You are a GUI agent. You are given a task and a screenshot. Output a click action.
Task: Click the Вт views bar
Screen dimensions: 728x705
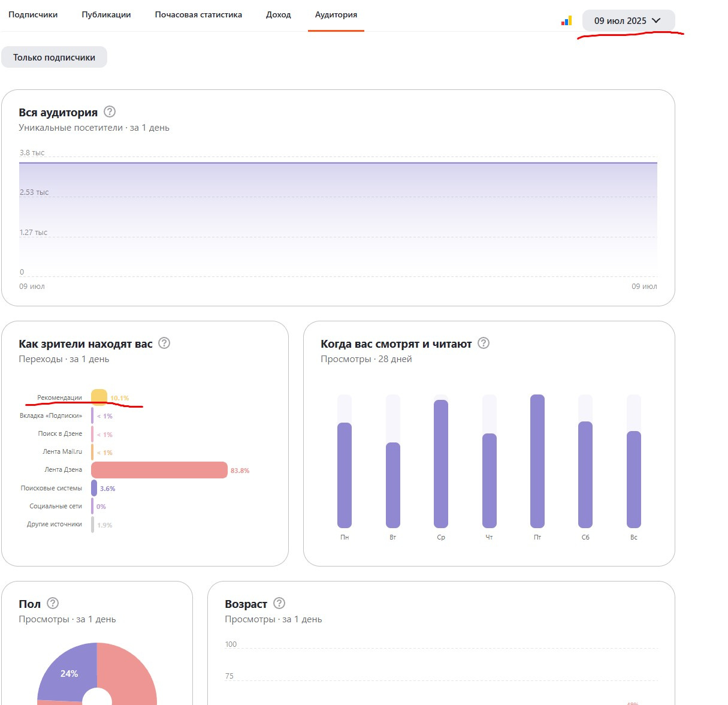pos(393,485)
